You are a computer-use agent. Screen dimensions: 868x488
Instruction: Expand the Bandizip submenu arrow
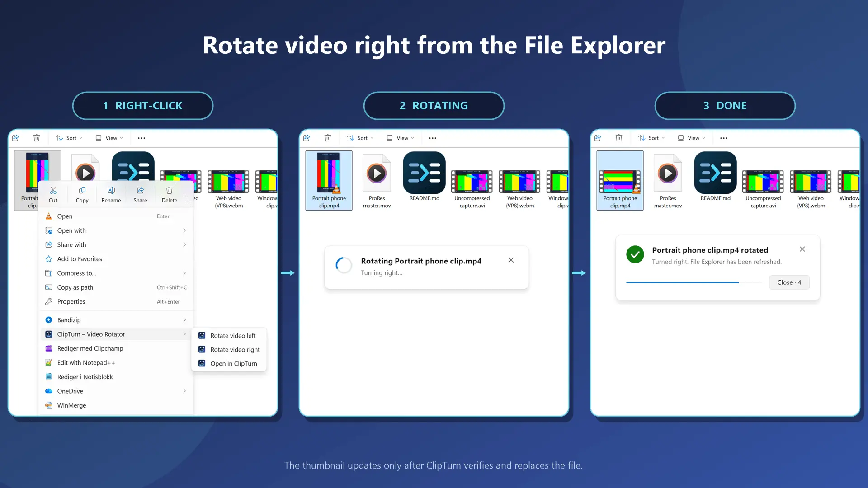pos(184,320)
